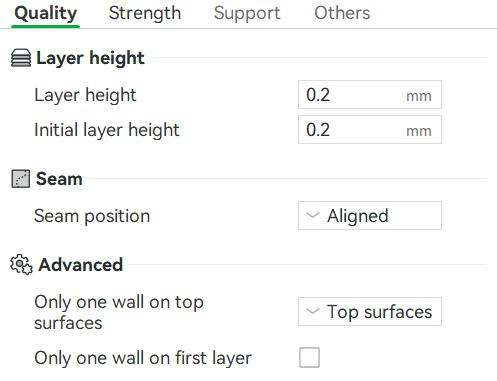Click the Top surfaces chevron arrow
The height and width of the screenshot is (381, 497).
coord(313,311)
